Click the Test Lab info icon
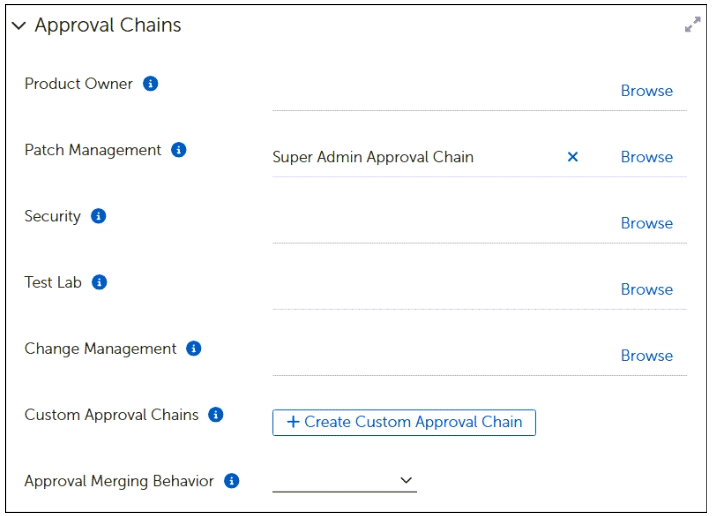This screenshot has width=713, height=516. pos(99,282)
